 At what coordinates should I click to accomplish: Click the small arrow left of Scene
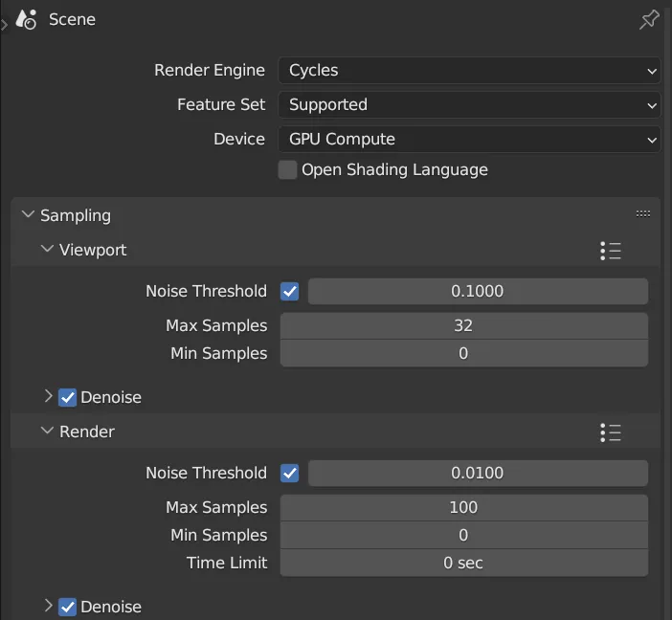pos(4,25)
